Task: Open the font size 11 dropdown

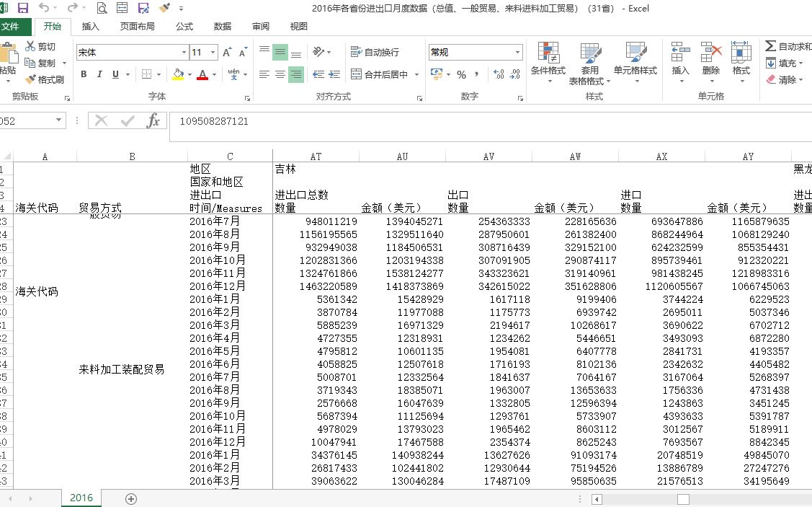Action: click(213, 53)
